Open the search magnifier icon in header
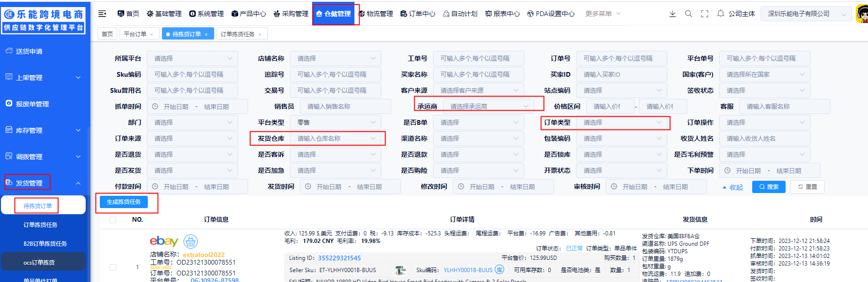This screenshot has width=868, height=282. (x=688, y=14)
